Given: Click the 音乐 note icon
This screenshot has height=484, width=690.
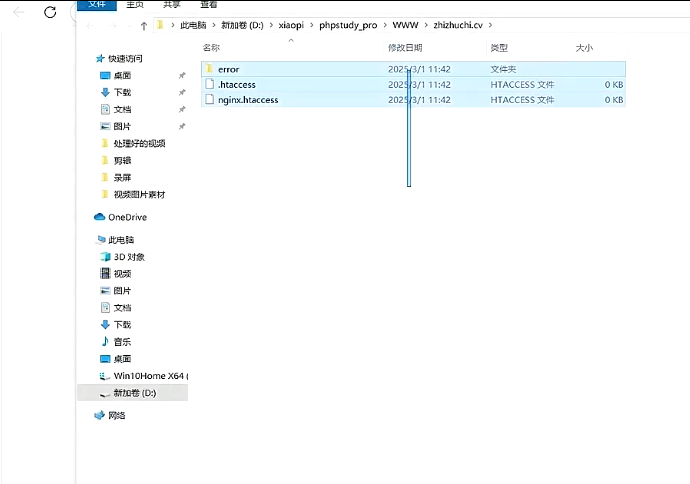Looking at the screenshot, I should [105, 341].
